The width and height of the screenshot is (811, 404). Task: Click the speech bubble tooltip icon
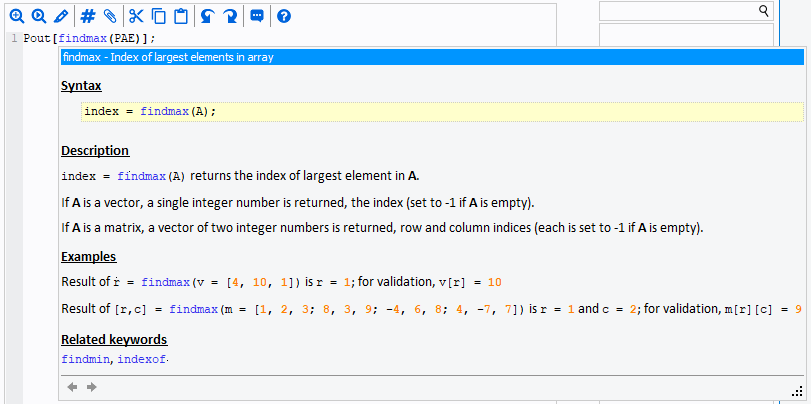pos(257,16)
